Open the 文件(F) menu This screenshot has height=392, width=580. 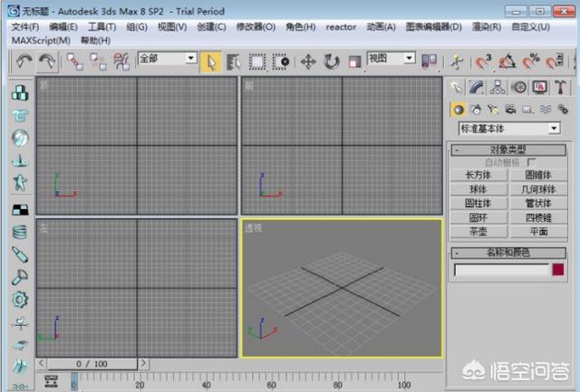(25, 27)
